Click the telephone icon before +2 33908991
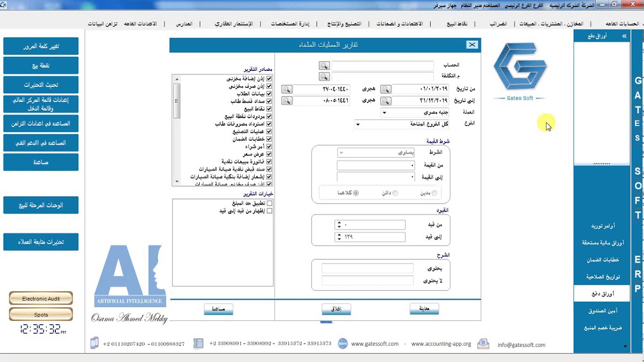 coord(198,343)
